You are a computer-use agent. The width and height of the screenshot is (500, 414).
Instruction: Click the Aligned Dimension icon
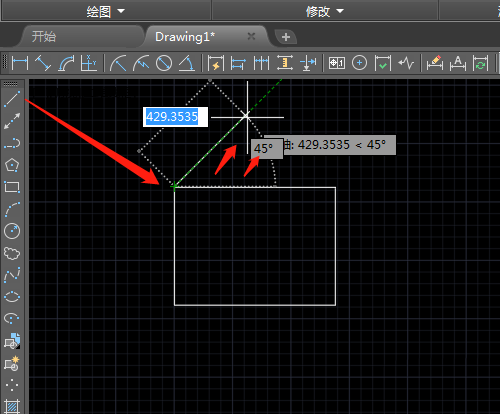coord(43,63)
